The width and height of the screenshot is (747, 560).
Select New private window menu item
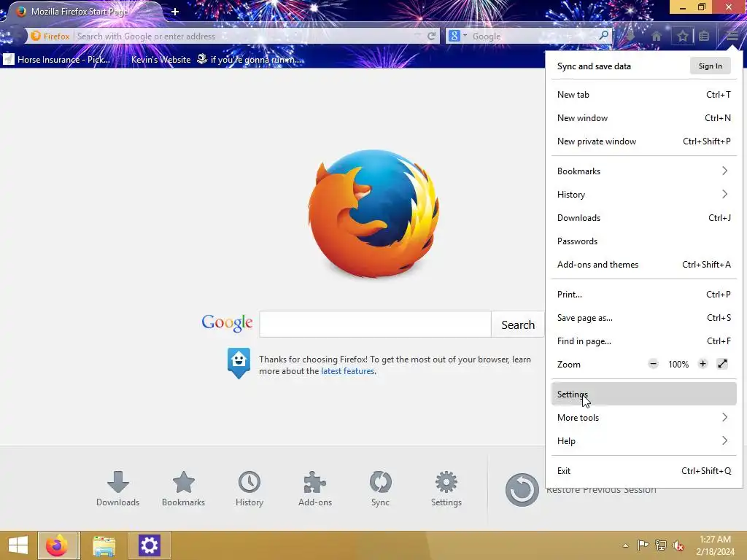pyautogui.click(x=643, y=141)
